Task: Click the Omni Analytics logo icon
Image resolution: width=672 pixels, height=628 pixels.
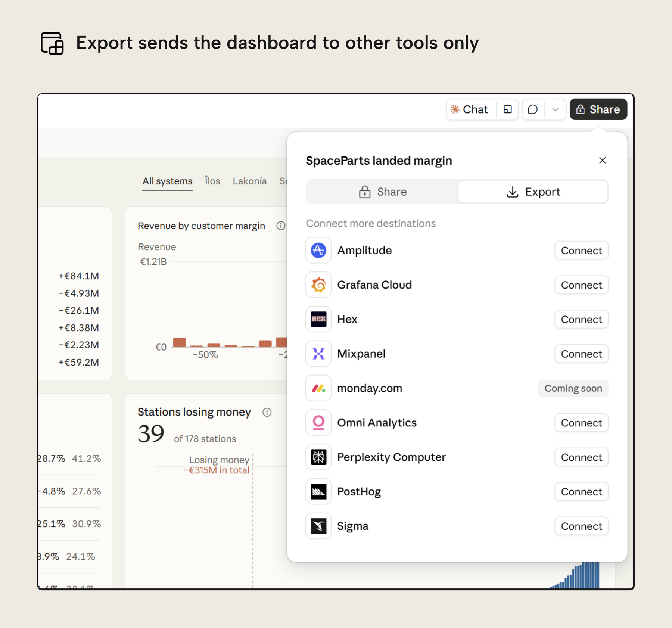Action: (x=318, y=423)
